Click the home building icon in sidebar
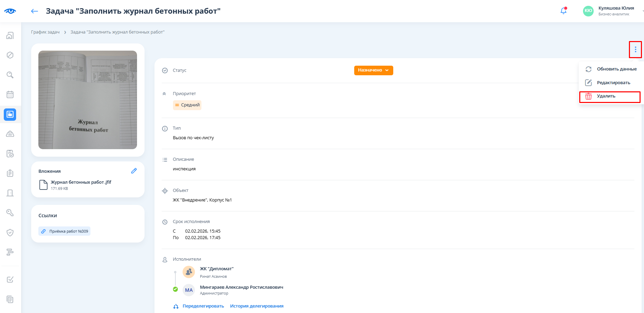The height and width of the screenshot is (313, 644). point(10,36)
